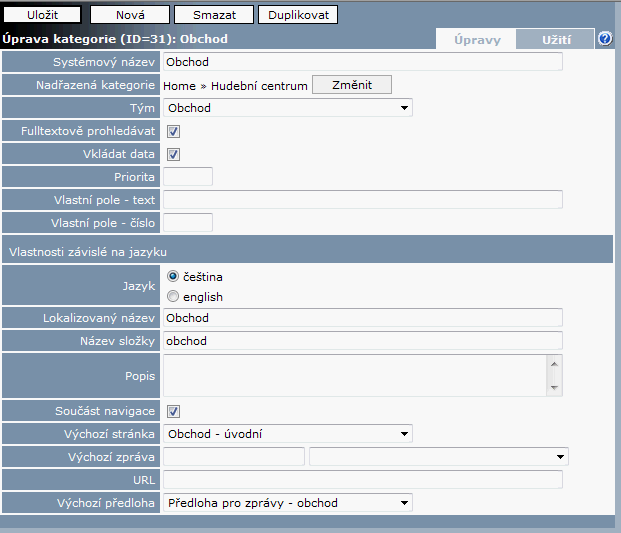Select the čeština language radio button

click(173, 276)
